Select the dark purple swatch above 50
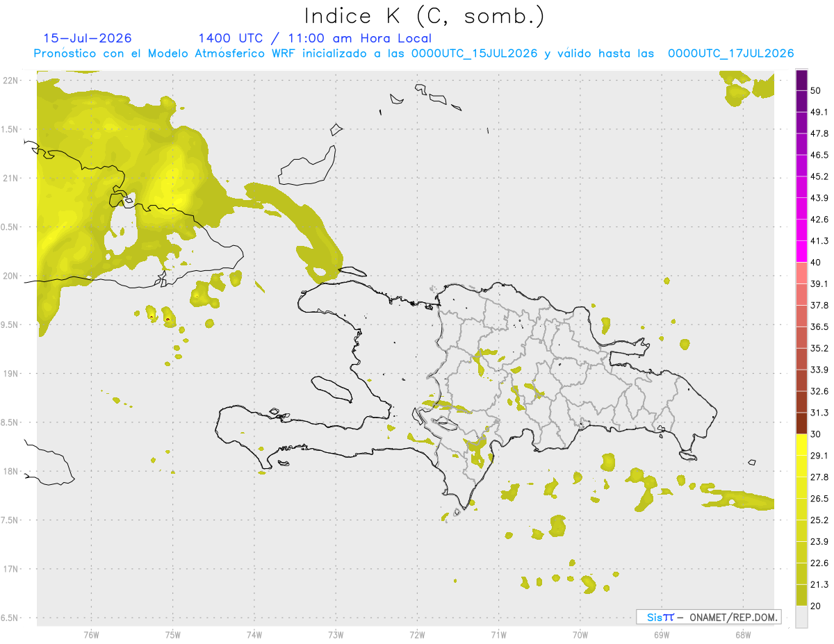Viewport: 834px width, 644px height. coord(801,81)
